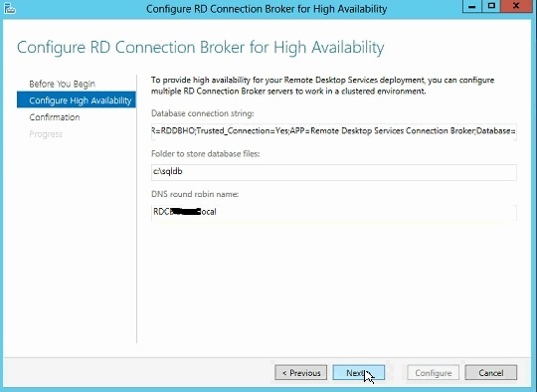Go to the Before You Begin step
This screenshot has height=392, width=537.
click(x=62, y=84)
